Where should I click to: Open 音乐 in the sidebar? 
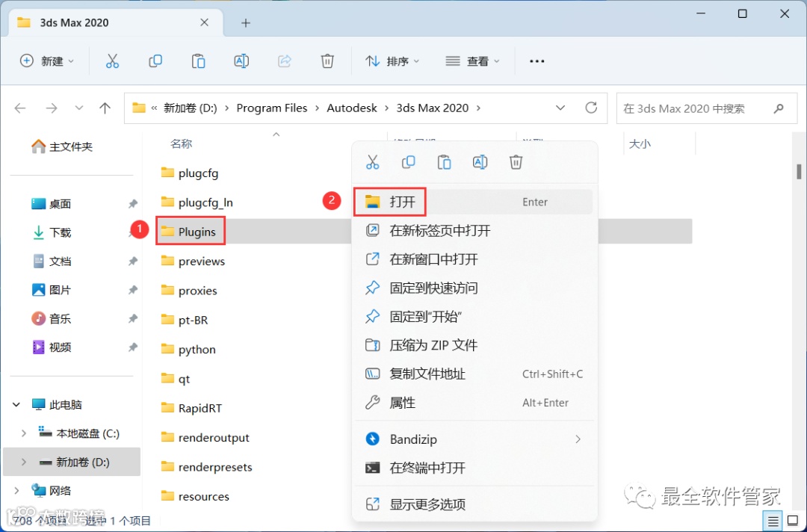(52, 318)
